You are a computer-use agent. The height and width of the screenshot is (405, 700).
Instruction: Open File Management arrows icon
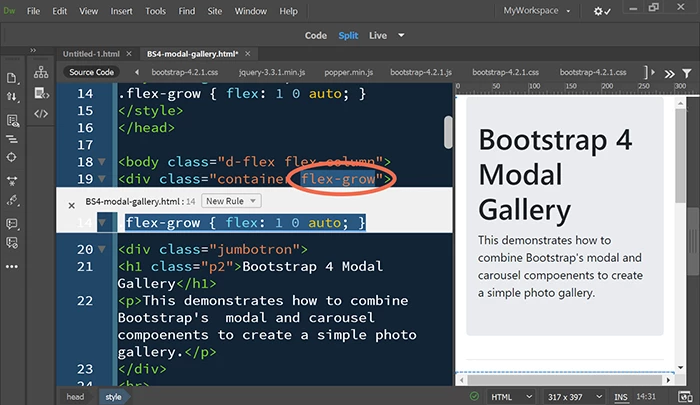coord(12,97)
